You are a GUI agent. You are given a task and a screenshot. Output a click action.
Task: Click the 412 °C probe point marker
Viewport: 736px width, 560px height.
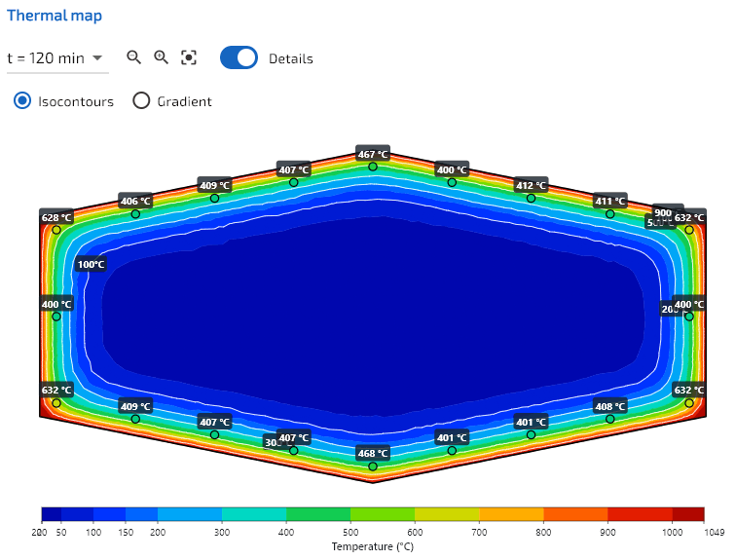[531, 198]
